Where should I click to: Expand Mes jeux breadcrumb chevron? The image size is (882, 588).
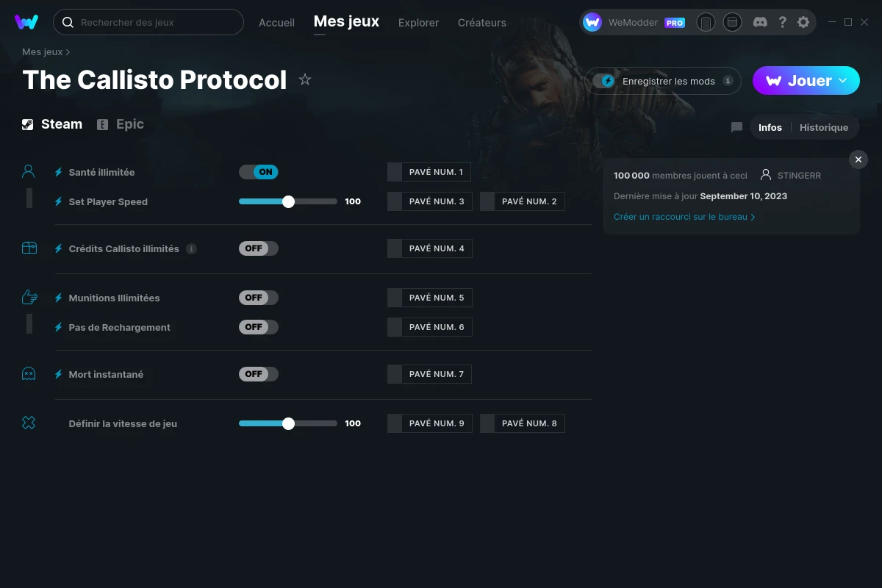pos(68,52)
